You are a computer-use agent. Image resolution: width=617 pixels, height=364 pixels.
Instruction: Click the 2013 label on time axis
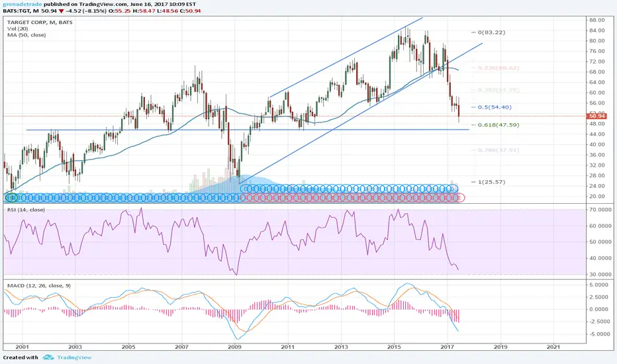click(341, 347)
